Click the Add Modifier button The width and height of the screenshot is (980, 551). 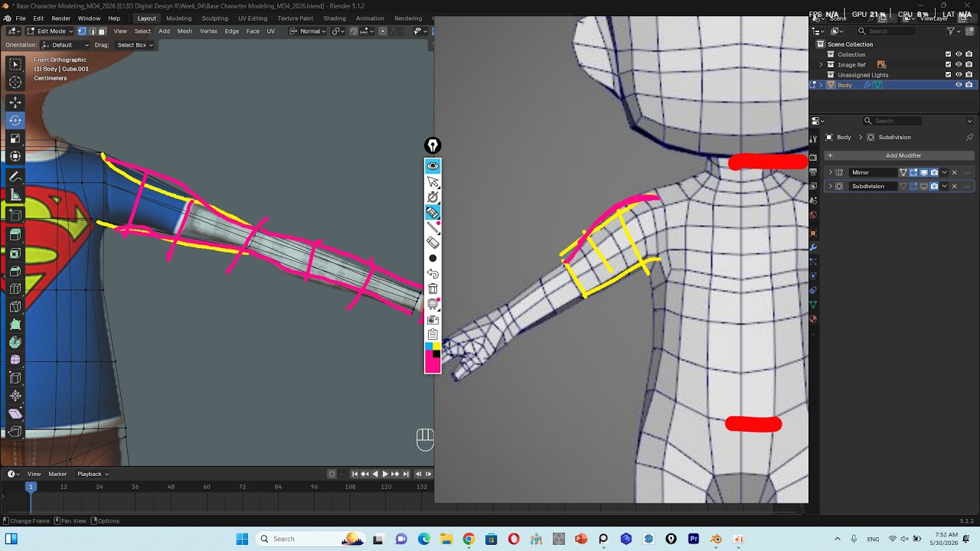click(x=899, y=155)
